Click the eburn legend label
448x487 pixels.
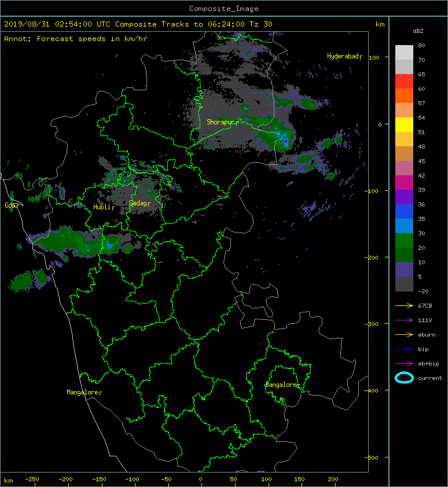pos(427,335)
